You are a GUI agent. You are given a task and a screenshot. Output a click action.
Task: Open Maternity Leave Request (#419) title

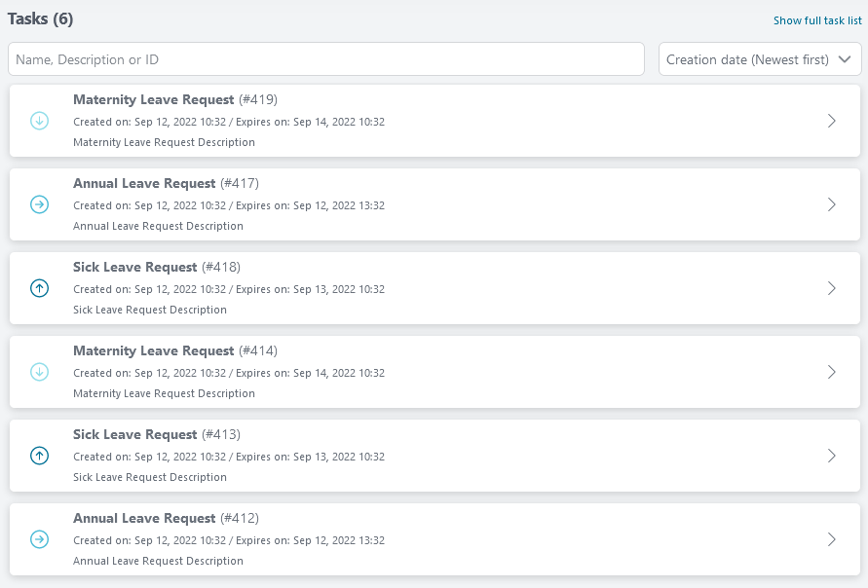click(175, 99)
